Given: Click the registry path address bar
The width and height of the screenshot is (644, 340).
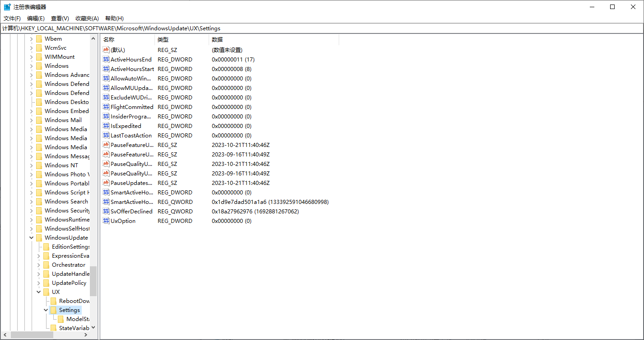Looking at the screenshot, I should (322, 28).
